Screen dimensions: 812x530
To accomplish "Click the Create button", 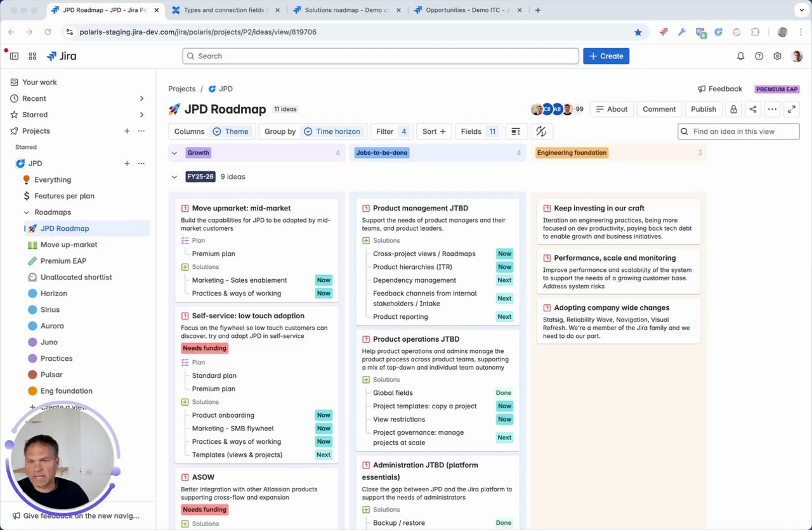I will click(606, 56).
